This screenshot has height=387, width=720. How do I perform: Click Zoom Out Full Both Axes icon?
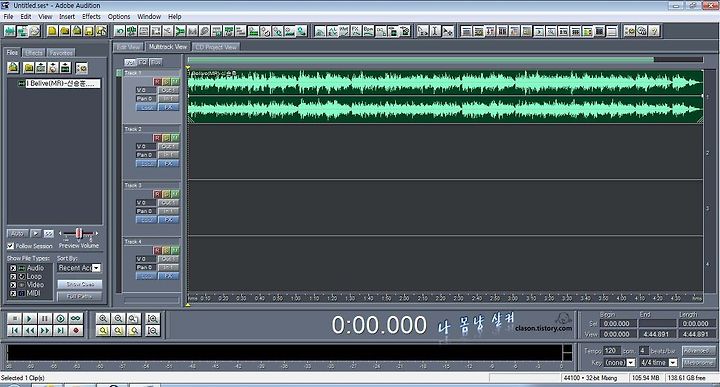click(x=133, y=318)
